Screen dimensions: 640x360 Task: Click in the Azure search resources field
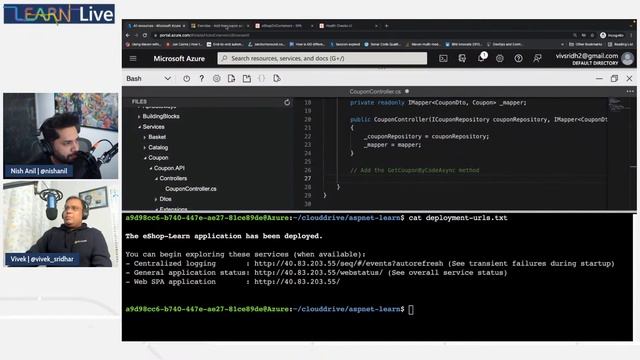(322, 58)
